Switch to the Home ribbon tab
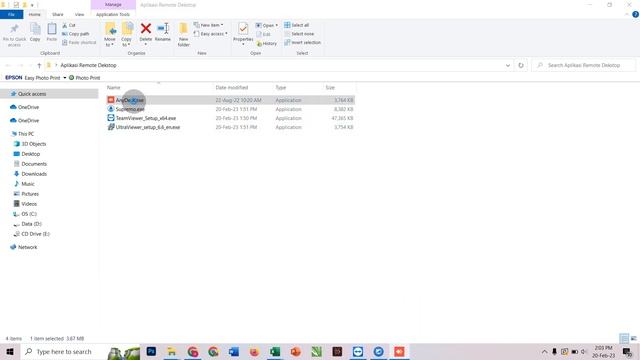The width and height of the screenshot is (640, 360). pyautogui.click(x=35, y=14)
